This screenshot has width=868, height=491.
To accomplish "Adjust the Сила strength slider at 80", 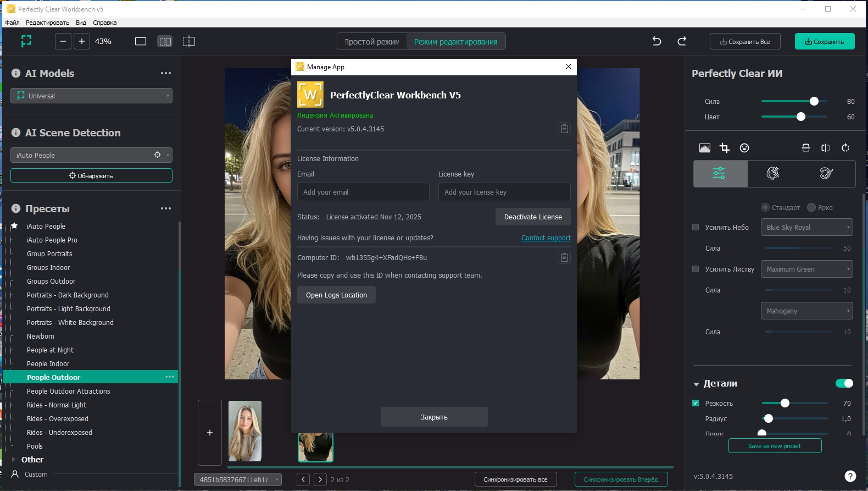I will pyautogui.click(x=814, y=101).
